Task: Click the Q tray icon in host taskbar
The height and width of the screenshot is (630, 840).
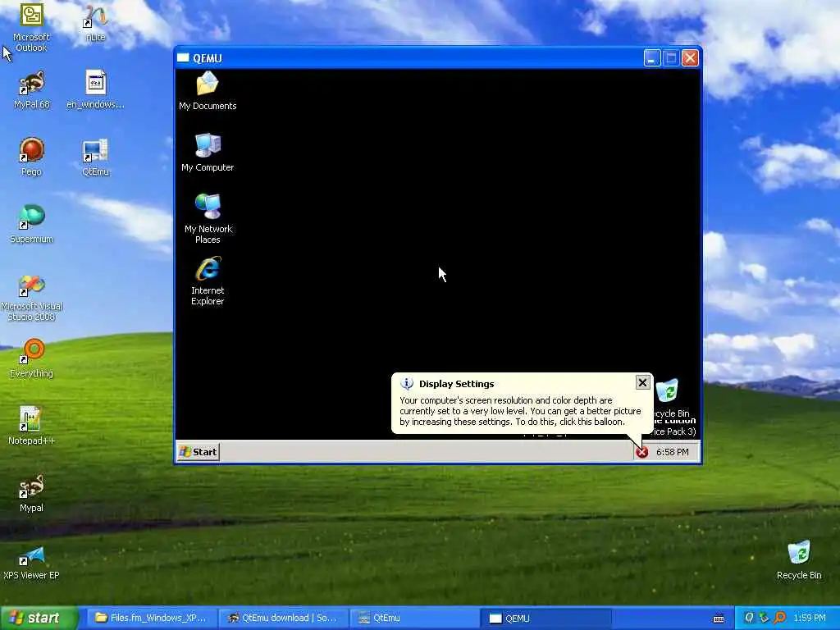Action: tap(749, 618)
